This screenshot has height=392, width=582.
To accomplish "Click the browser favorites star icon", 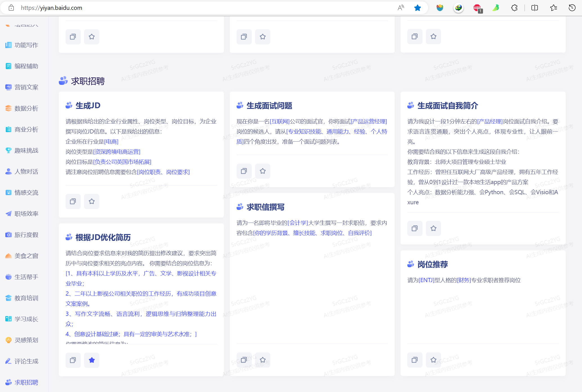I will point(417,8).
